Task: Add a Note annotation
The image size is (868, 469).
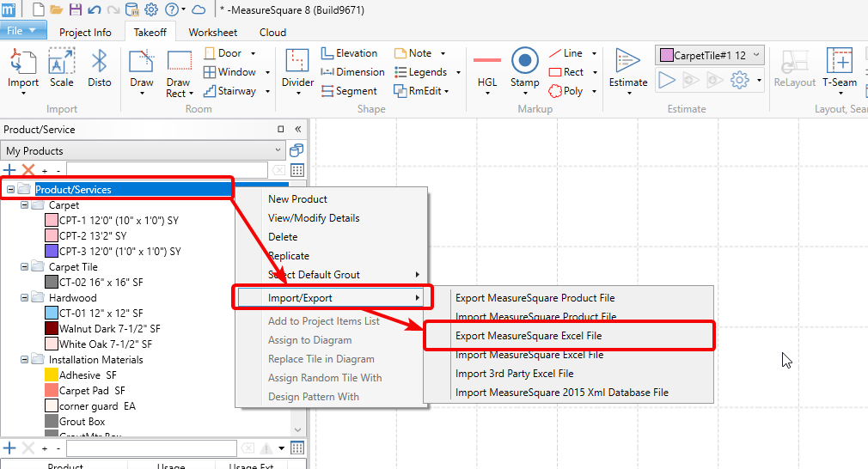Action: (x=413, y=53)
